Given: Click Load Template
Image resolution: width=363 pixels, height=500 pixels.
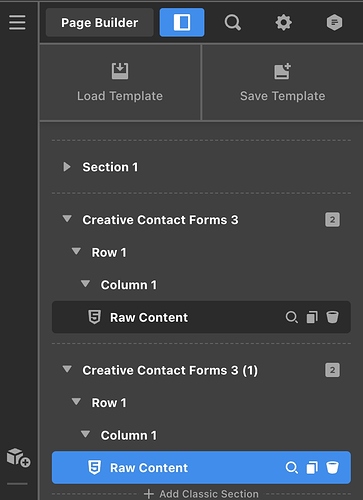Looking at the screenshot, I should pyautogui.click(x=120, y=82).
